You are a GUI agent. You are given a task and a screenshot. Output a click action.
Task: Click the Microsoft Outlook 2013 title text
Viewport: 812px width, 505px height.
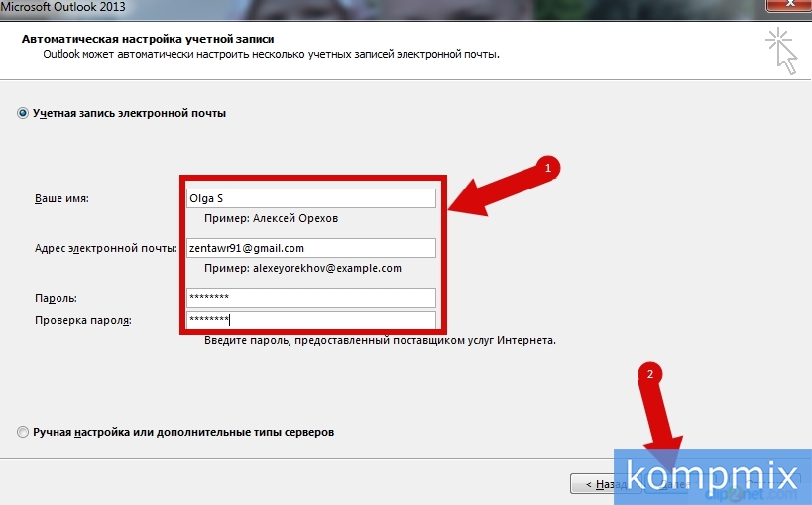tap(62, 7)
